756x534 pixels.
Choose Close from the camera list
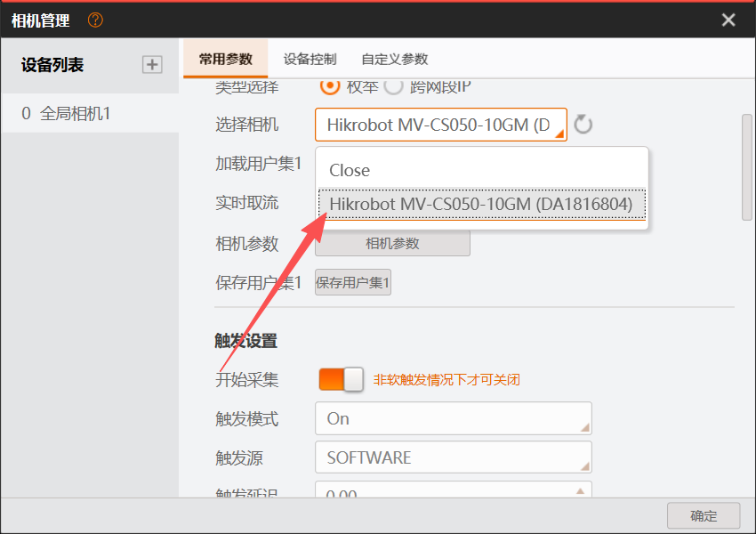tap(350, 170)
